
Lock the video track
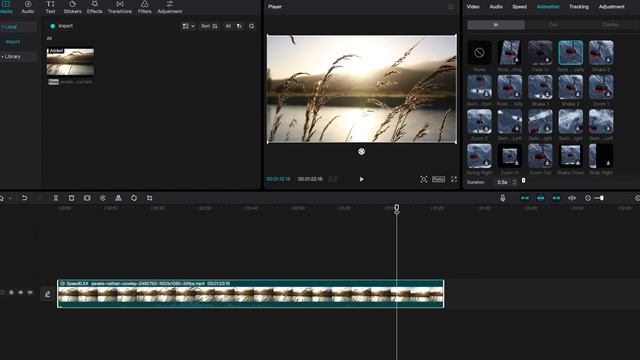click(11, 293)
